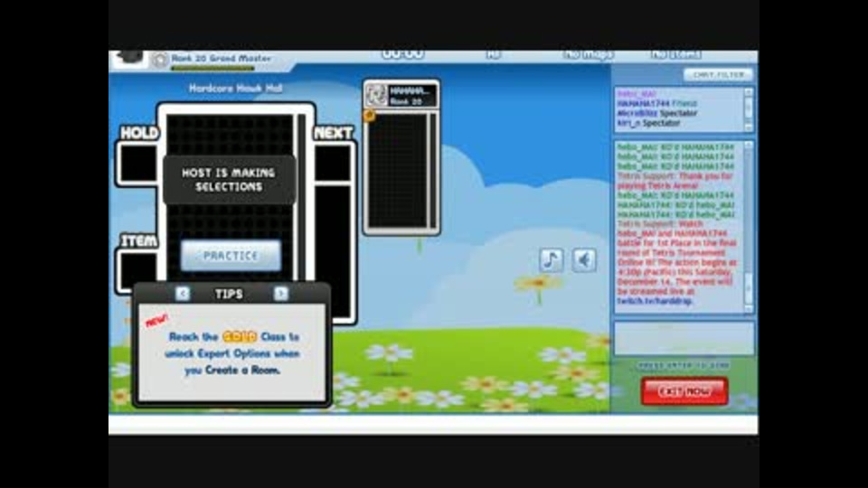The image size is (868, 488).
Task: Mute the sound with speaker icon
Action: (x=584, y=259)
